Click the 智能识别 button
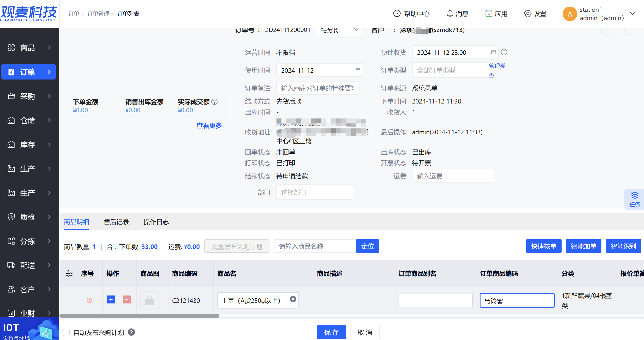The width and height of the screenshot is (644, 340). point(623,246)
